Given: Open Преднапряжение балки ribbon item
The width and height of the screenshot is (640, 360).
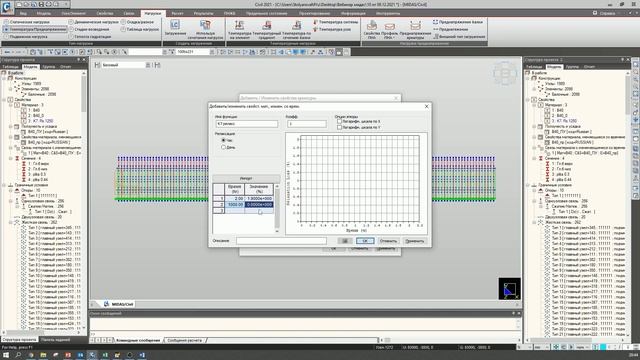Looking at the screenshot, I should tap(458, 22).
